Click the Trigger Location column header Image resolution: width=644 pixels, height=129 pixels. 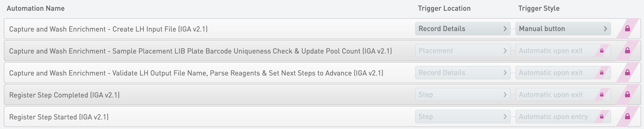point(444,9)
